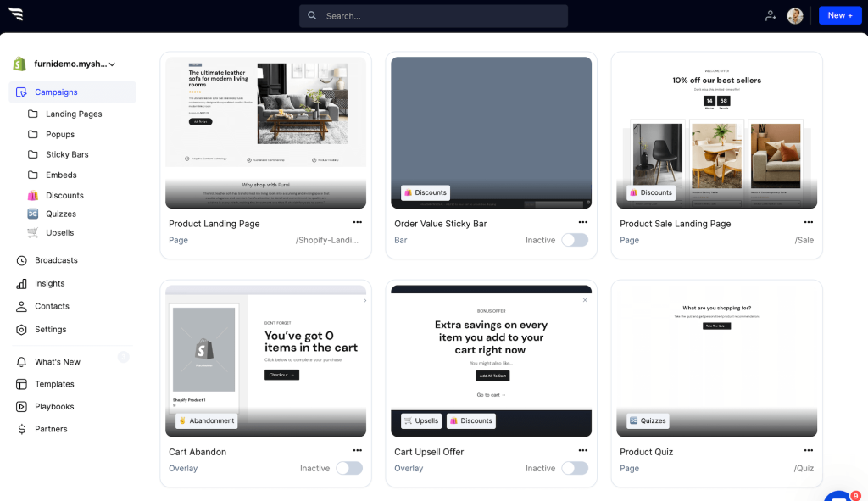Click Landing Pages folder label
This screenshot has height=501, width=868.
point(74,114)
